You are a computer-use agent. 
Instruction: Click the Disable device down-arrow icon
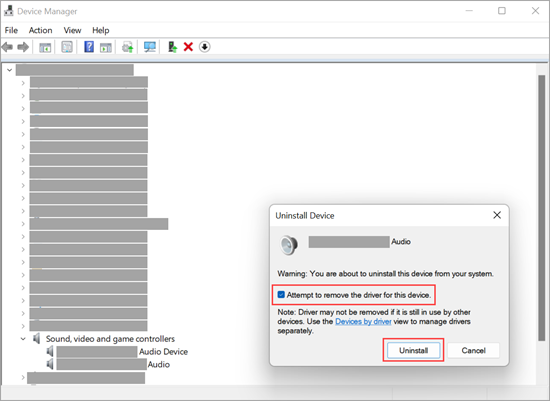point(204,47)
